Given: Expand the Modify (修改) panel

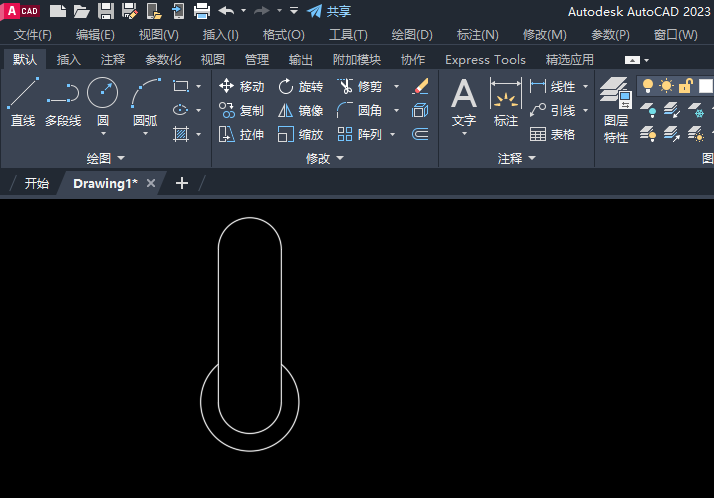Looking at the screenshot, I should 325,158.
